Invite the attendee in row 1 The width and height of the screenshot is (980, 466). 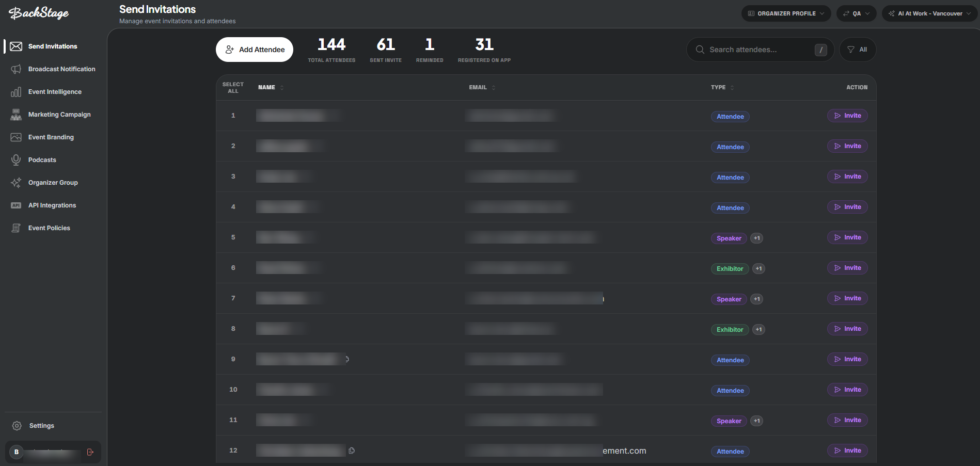(x=847, y=116)
